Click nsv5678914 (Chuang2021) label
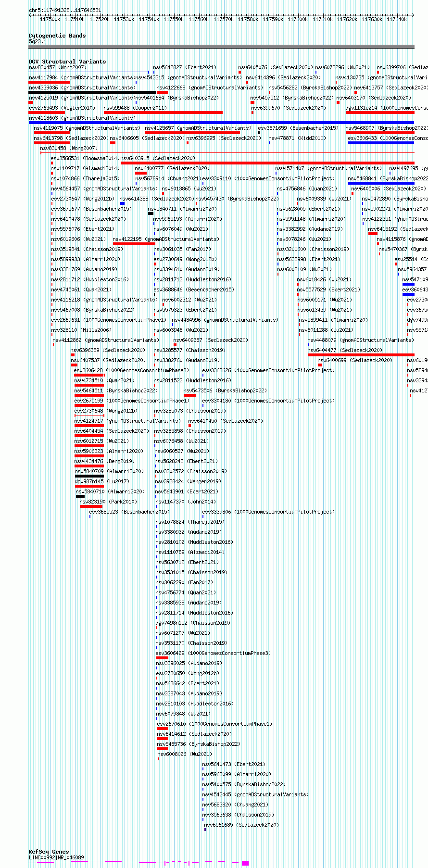The width and height of the screenshot is (428, 868). [168, 178]
